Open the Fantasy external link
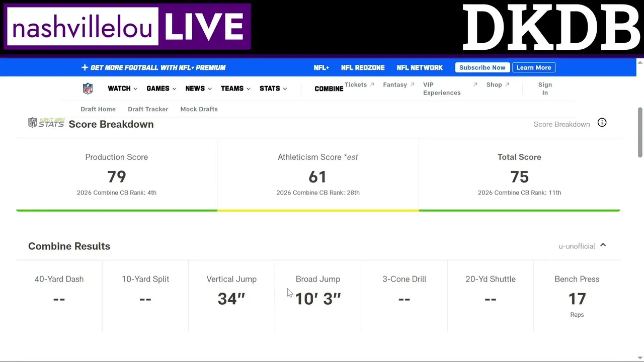 click(x=398, y=84)
